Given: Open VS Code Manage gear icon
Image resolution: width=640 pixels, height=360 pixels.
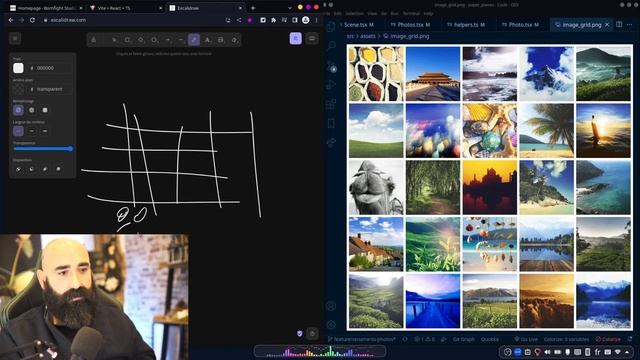Looking at the screenshot, I should (x=331, y=325).
